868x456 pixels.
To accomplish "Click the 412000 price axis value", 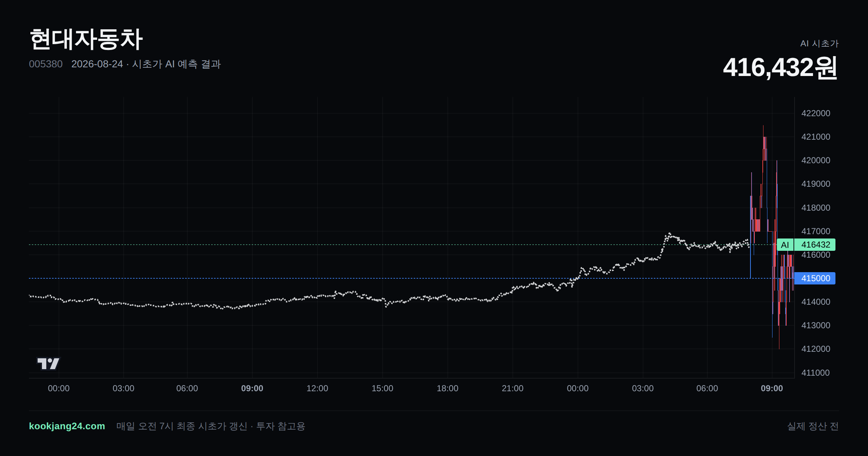I will coord(816,349).
